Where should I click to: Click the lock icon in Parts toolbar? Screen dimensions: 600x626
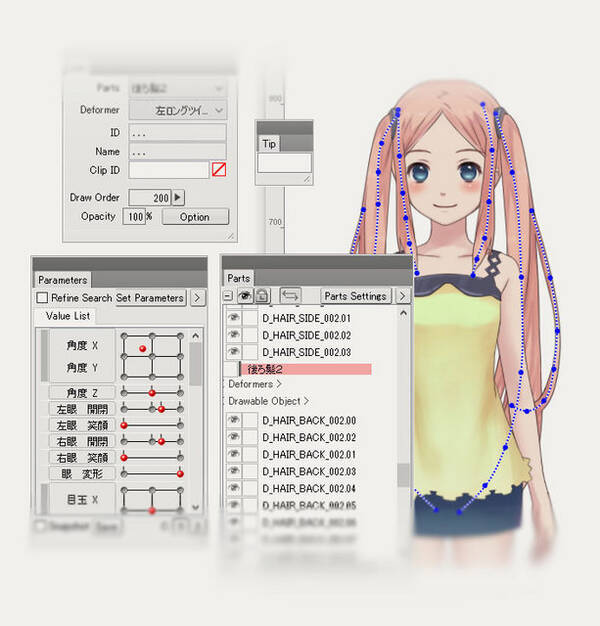pos(262,296)
